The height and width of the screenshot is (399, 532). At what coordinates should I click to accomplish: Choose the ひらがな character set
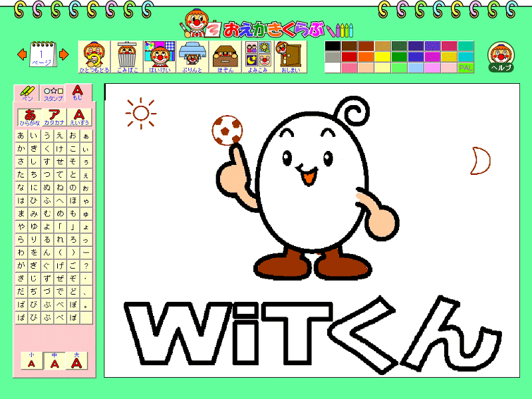30,117
